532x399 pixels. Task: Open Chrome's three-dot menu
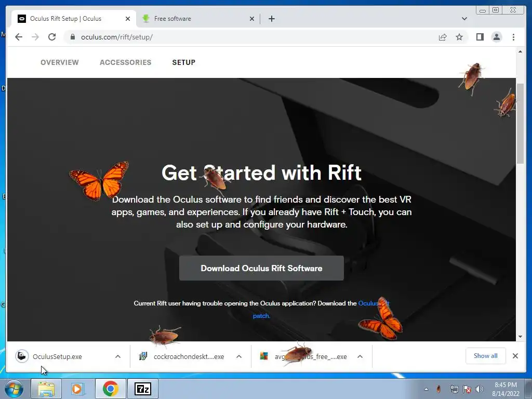513,37
